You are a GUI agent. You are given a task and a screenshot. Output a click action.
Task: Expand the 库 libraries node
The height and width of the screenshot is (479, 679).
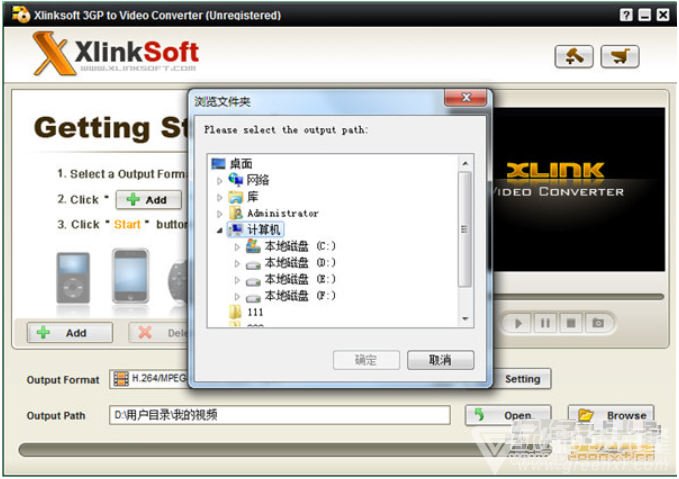coord(220,197)
